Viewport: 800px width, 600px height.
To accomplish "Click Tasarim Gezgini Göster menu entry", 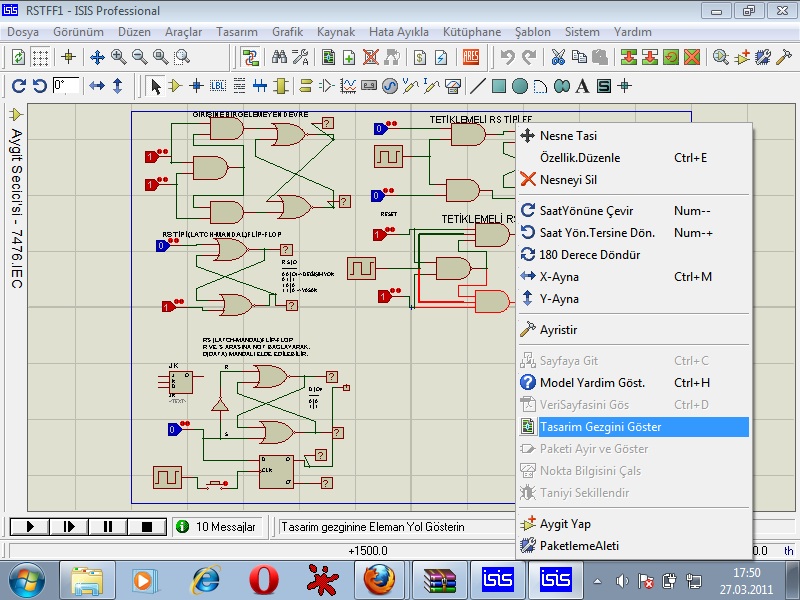I will point(633,427).
